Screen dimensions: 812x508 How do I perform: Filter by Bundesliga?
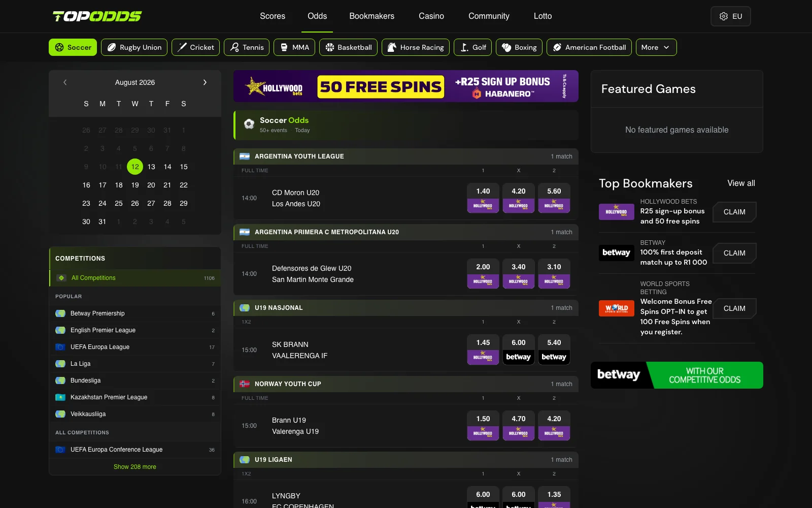[135, 380]
